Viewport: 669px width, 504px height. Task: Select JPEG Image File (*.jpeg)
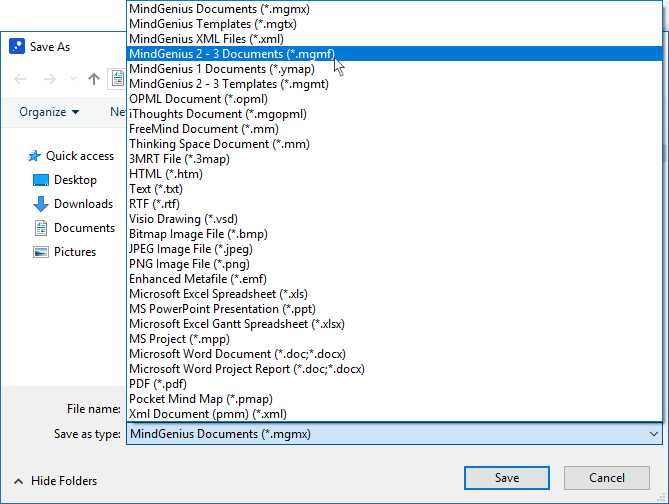tap(394, 249)
